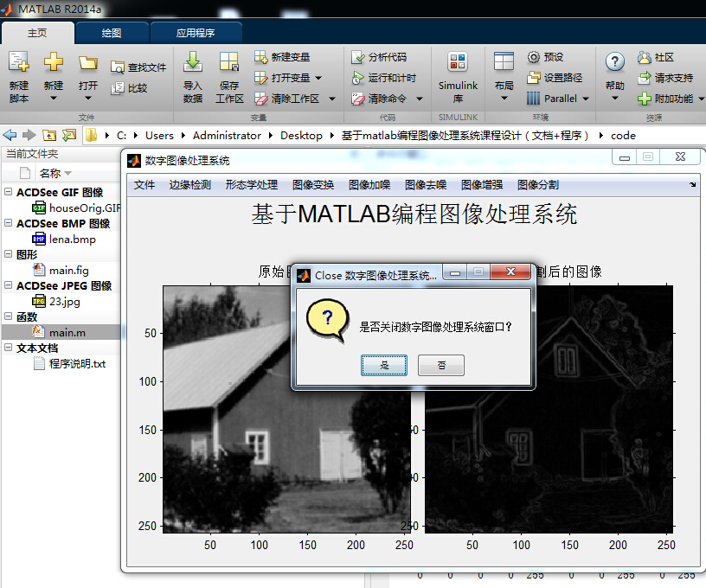Switch to the 应用程序 tab
The height and width of the screenshot is (588, 706).
coord(196,33)
